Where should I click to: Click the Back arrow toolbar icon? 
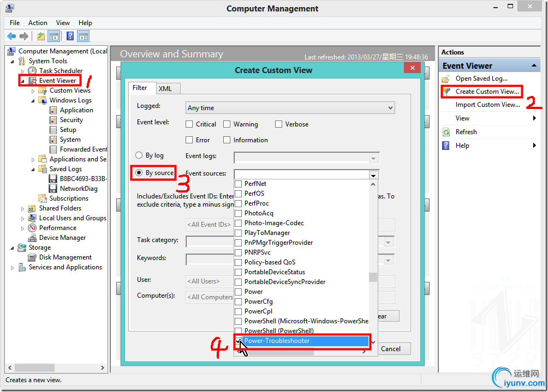[11, 36]
